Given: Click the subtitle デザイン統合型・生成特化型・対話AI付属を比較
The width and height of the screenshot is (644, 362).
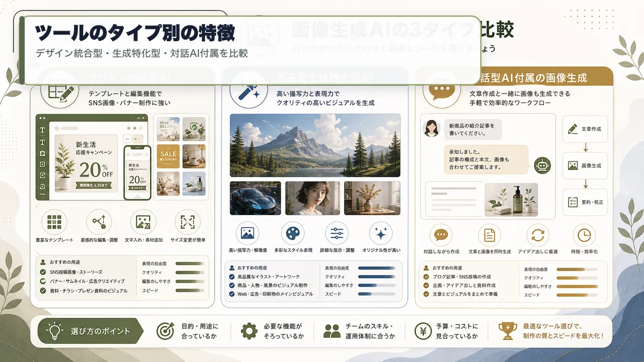Looking at the screenshot, I should tap(142, 53).
